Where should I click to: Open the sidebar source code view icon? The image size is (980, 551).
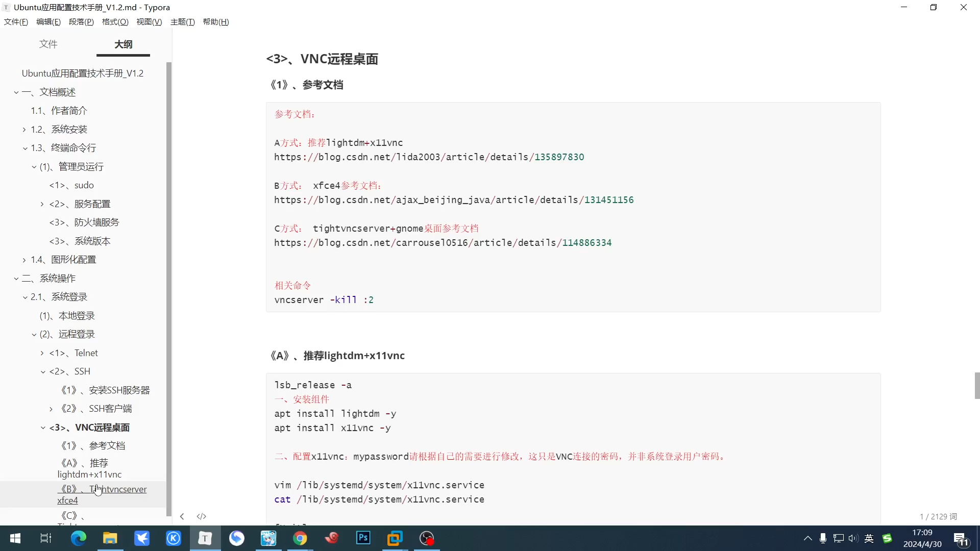(202, 516)
